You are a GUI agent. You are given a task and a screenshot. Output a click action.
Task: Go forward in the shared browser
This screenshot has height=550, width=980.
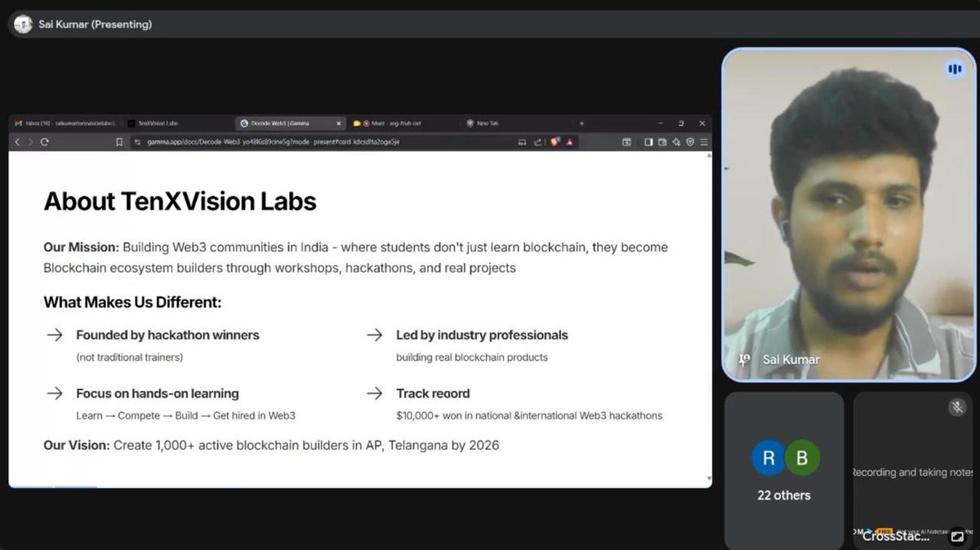coord(31,142)
